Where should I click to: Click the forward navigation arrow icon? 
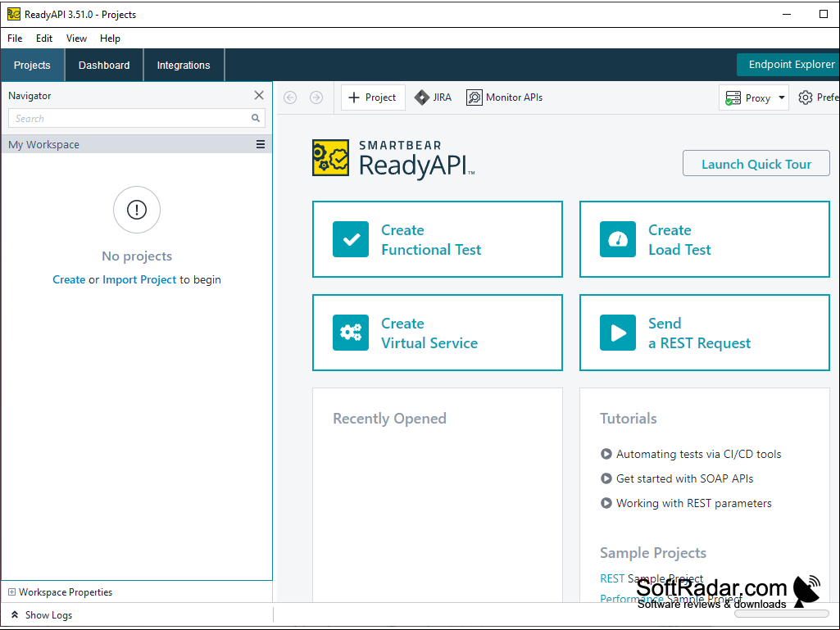click(x=316, y=97)
